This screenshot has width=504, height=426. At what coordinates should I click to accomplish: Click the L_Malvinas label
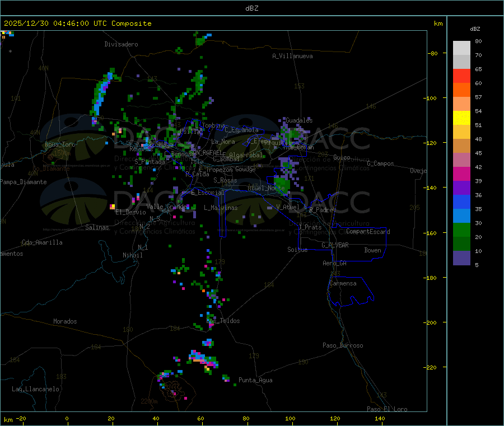(221, 208)
